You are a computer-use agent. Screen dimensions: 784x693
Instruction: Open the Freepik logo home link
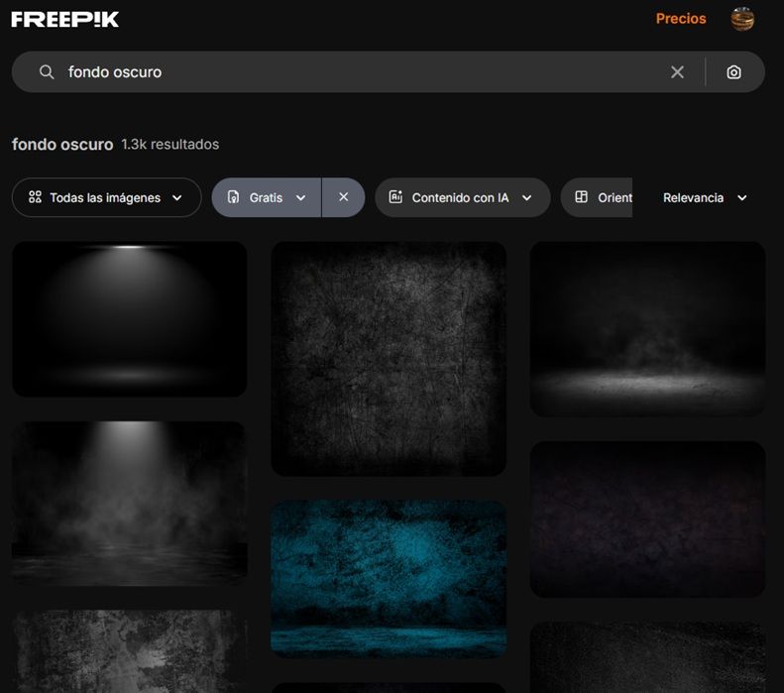[65, 20]
